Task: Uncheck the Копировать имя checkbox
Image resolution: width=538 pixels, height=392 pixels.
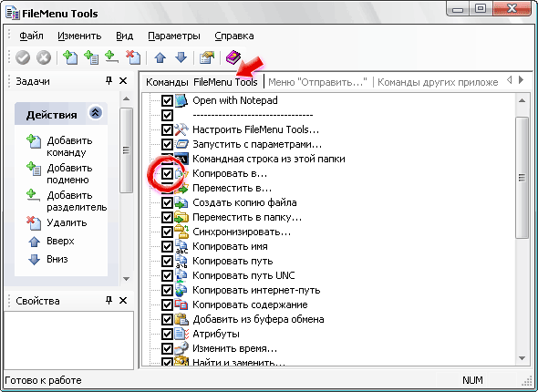Action: coord(167,246)
